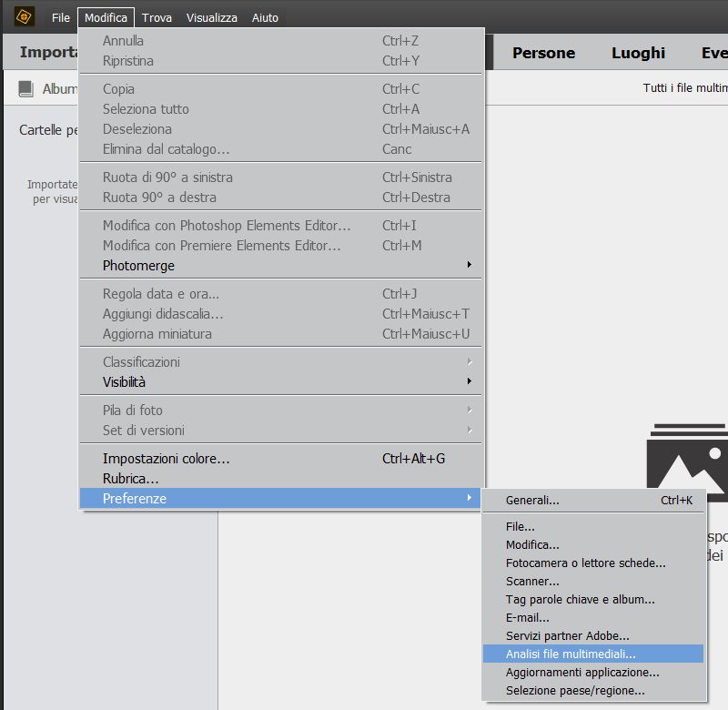Expand the Photomerge submenu

[281, 266]
